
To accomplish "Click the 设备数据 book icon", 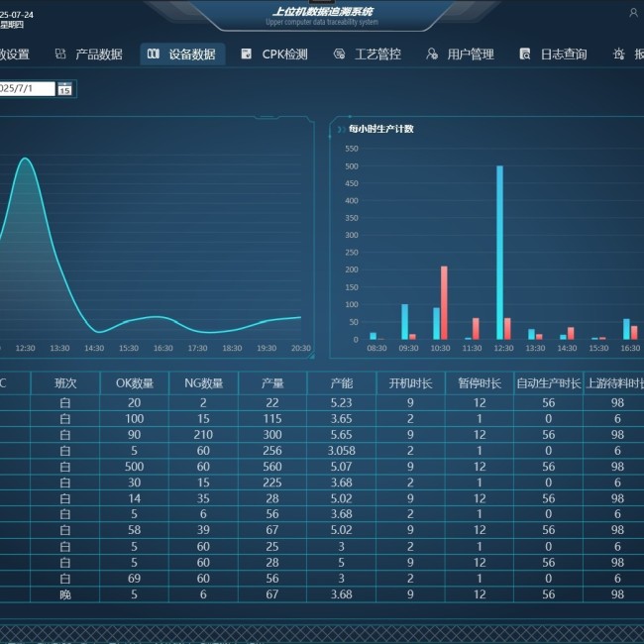I will click(154, 54).
